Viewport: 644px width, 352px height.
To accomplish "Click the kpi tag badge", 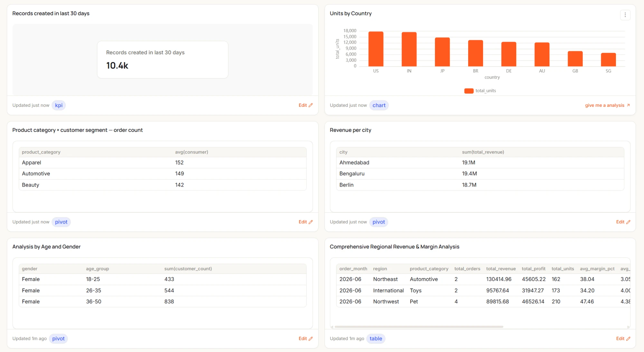I will point(59,105).
